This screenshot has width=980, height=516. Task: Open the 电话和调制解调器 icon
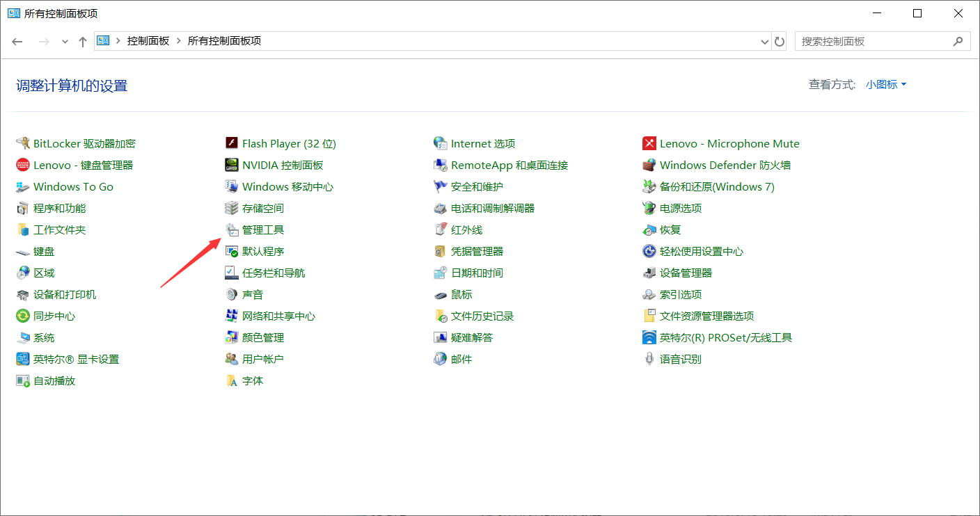(x=440, y=208)
